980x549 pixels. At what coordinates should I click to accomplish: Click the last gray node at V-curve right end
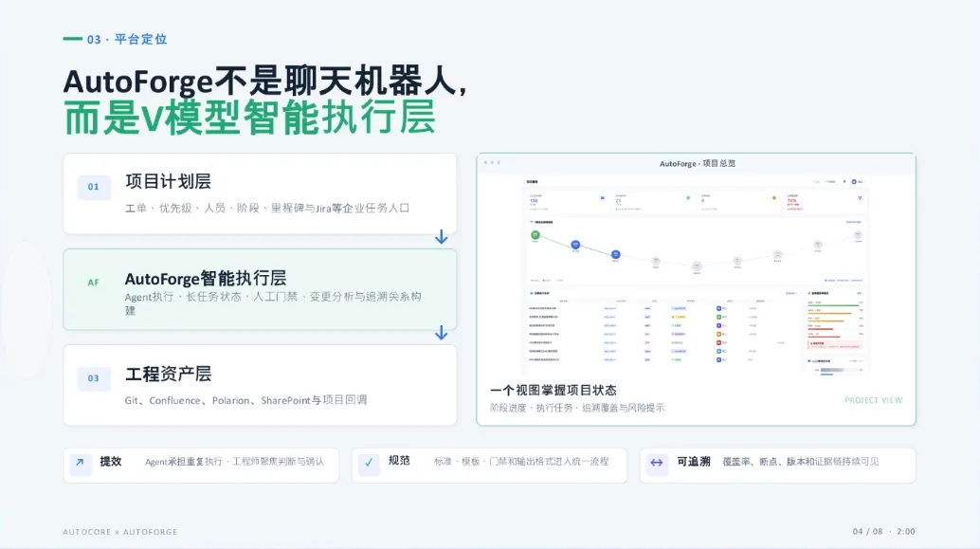tap(858, 235)
